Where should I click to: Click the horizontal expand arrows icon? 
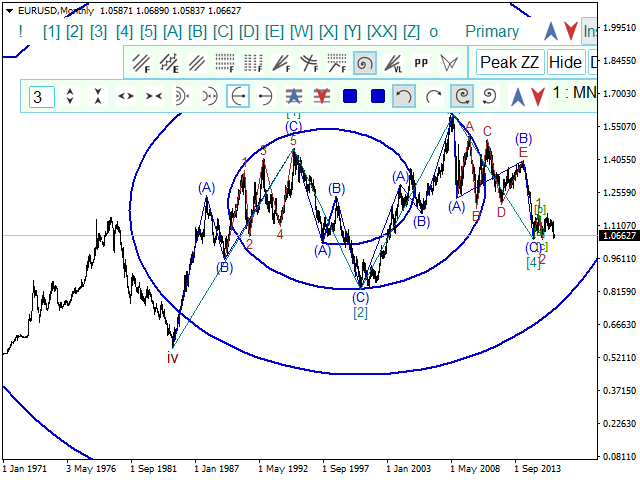(x=126, y=97)
